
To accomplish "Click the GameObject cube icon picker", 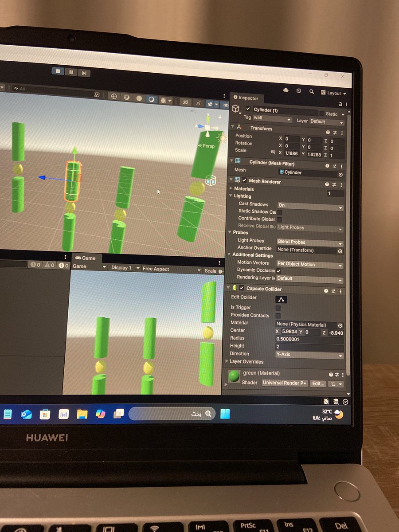I will point(236,109).
